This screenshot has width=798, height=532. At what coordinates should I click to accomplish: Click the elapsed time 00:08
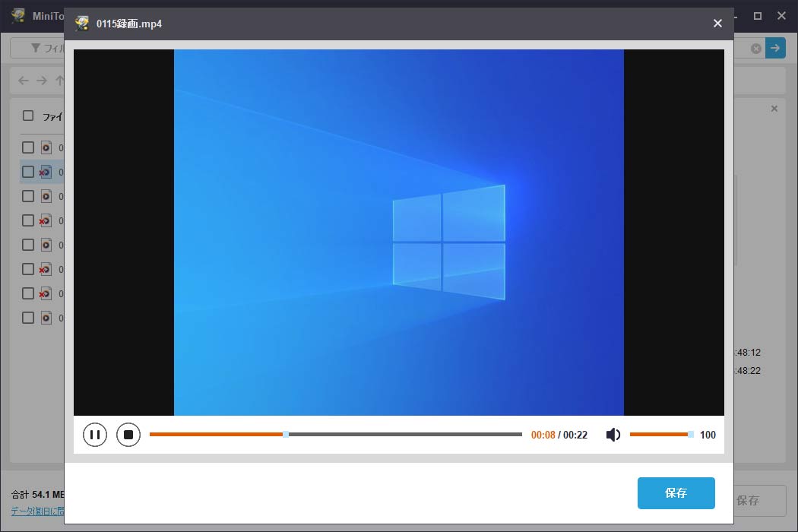(543, 435)
